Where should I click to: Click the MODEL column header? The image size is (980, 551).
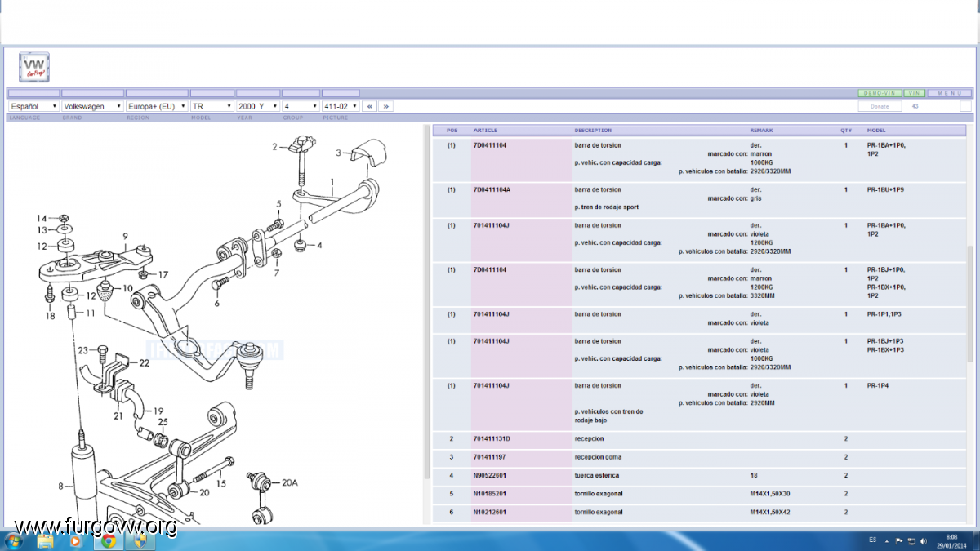pos(876,131)
